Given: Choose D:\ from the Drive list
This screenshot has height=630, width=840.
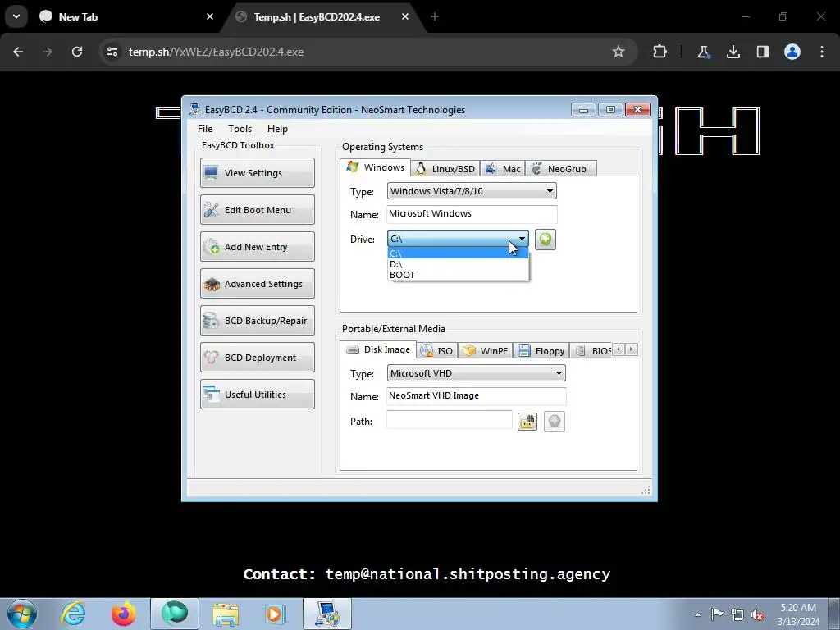Looking at the screenshot, I should point(458,264).
